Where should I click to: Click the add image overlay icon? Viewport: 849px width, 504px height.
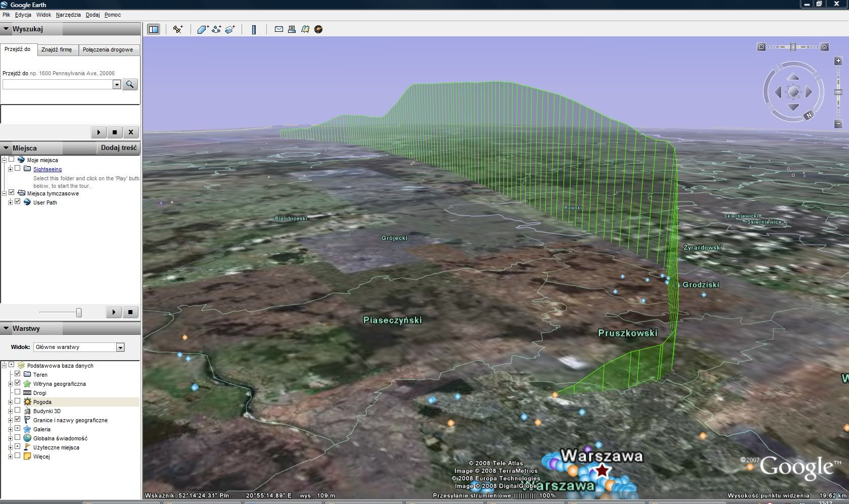(x=230, y=29)
